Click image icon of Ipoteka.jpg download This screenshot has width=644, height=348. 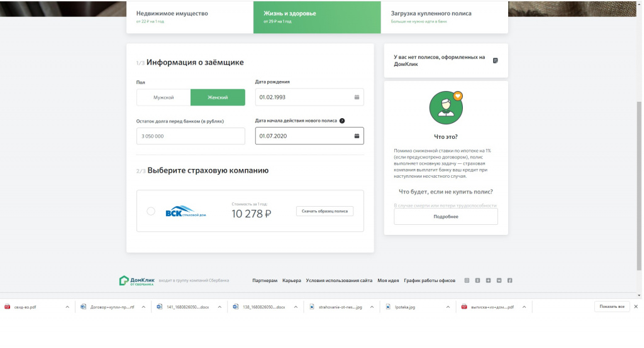388,307
